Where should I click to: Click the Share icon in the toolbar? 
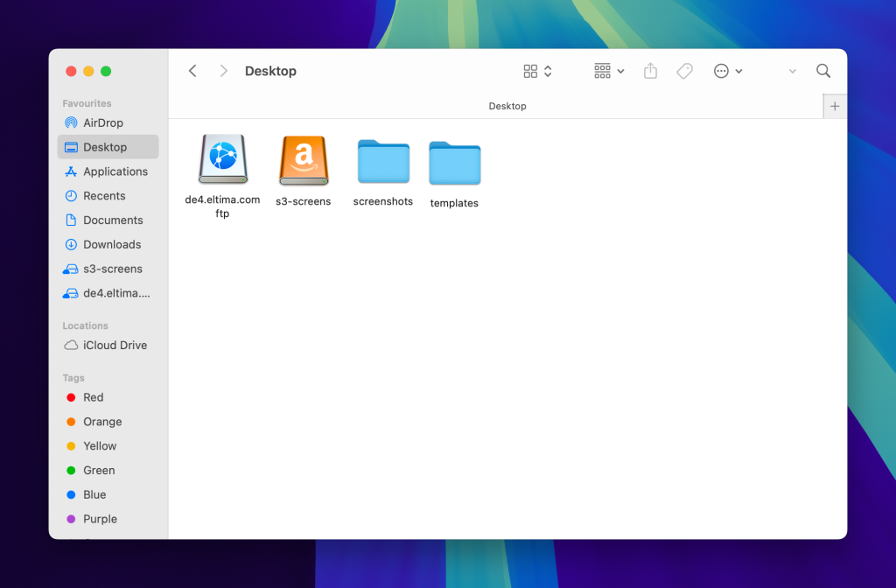coord(650,71)
